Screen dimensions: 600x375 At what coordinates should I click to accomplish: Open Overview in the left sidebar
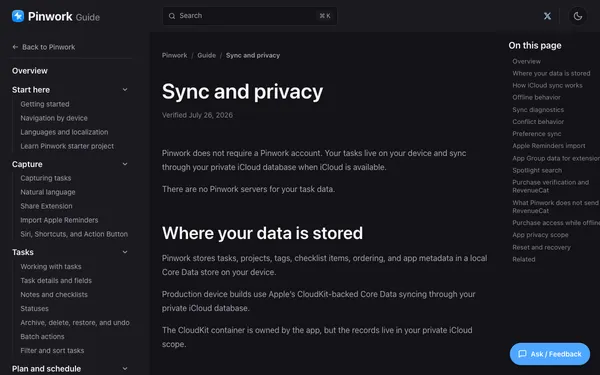click(30, 71)
